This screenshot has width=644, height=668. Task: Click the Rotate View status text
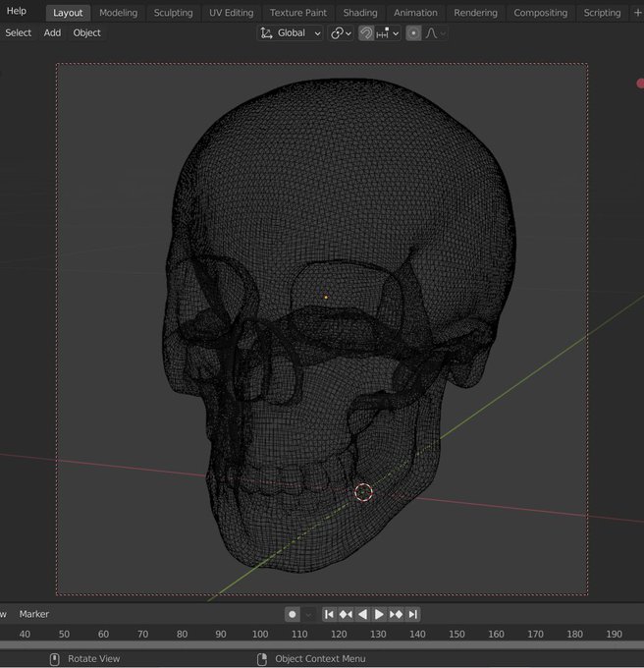coord(93,658)
